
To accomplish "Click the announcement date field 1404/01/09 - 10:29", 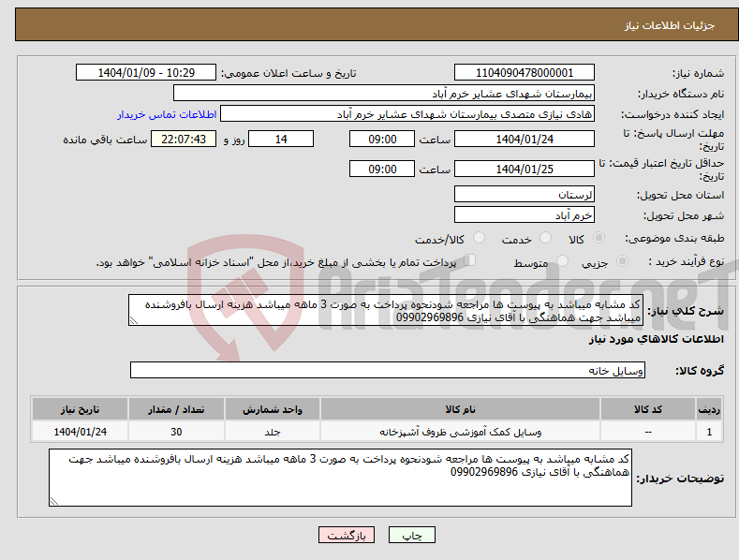I will pos(146,73).
